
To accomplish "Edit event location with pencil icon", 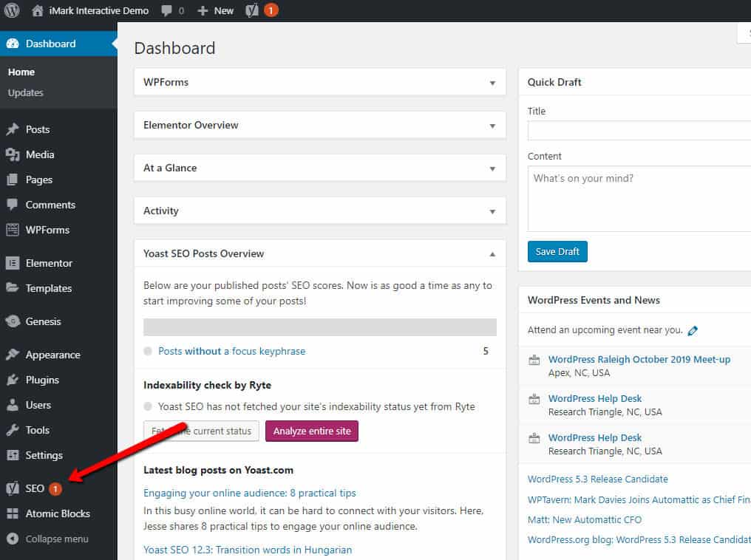I will tap(693, 330).
